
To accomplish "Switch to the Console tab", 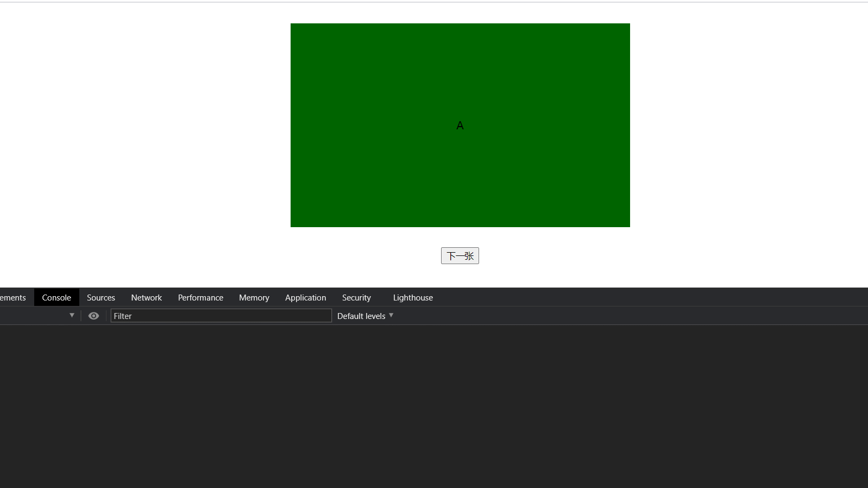I will pyautogui.click(x=56, y=298).
